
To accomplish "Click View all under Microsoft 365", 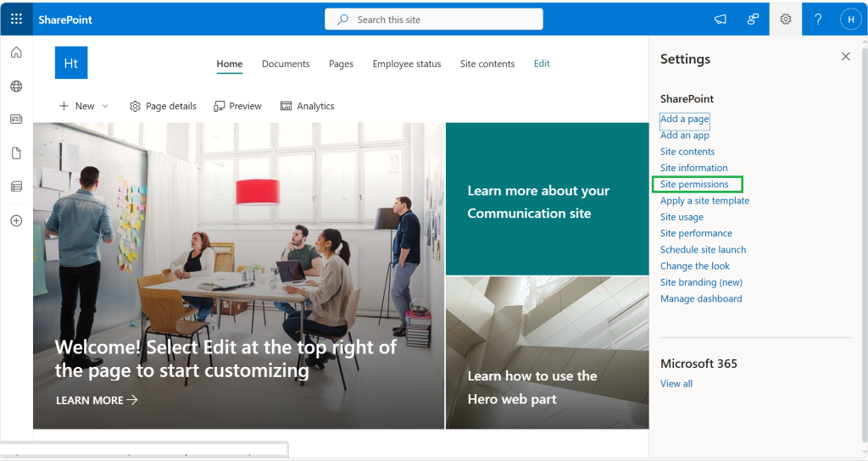I will [676, 384].
